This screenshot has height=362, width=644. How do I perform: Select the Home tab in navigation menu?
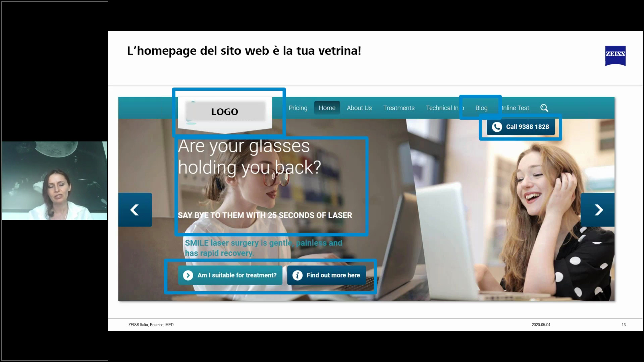click(x=327, y=108)
